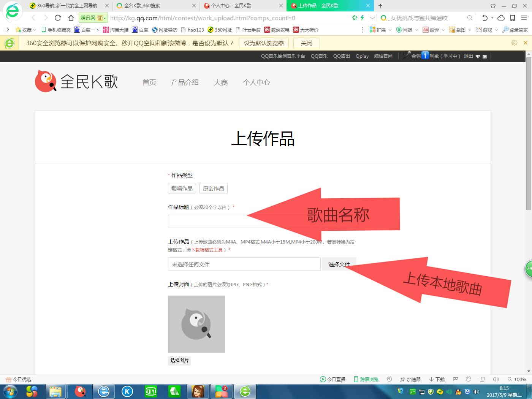Expand the 游戏 games dropdown
This screenshot has height=399, width=532.
tap(496, 30)
